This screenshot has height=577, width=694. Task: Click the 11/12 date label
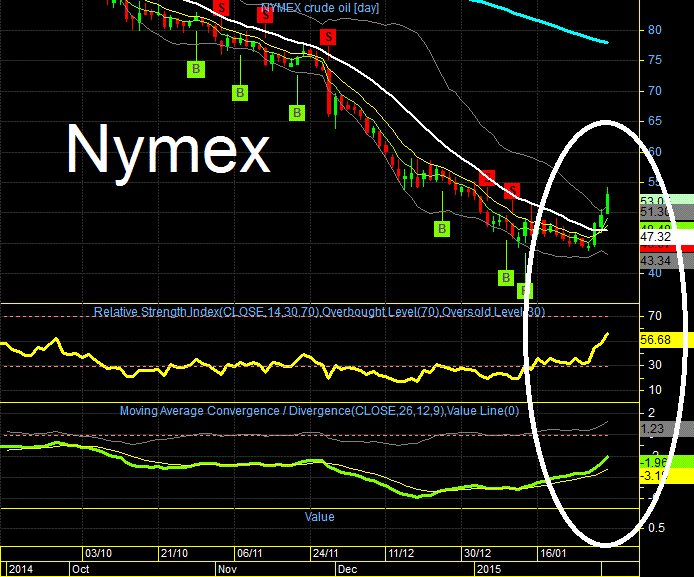coord(401,553)
